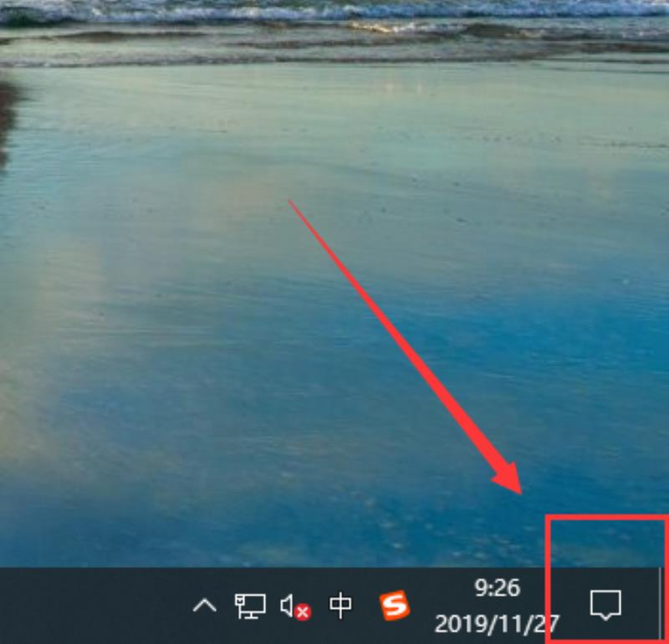The image size is (669, 644).
Task: Click the Sogou S logo in tray
Action: [395, 605]
